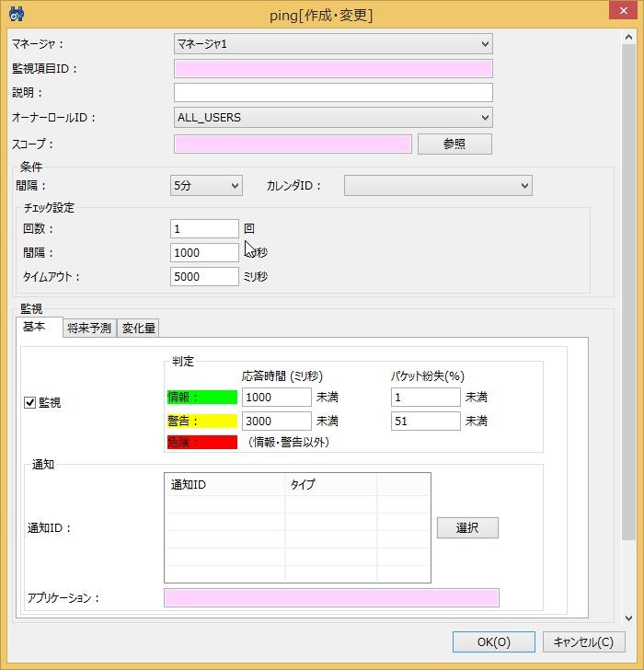Click the 回数 field showing 1
The image size is (644, 670).
point(204,228)
